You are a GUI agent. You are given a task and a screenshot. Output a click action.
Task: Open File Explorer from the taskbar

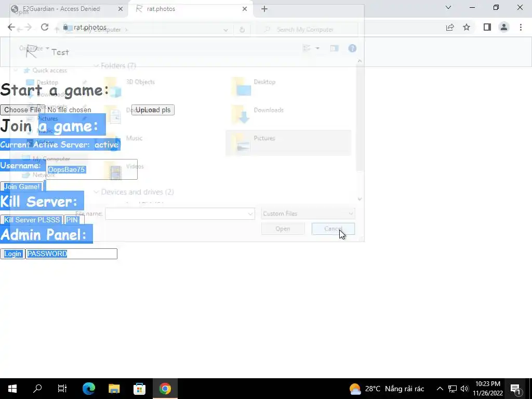[114, 389]
